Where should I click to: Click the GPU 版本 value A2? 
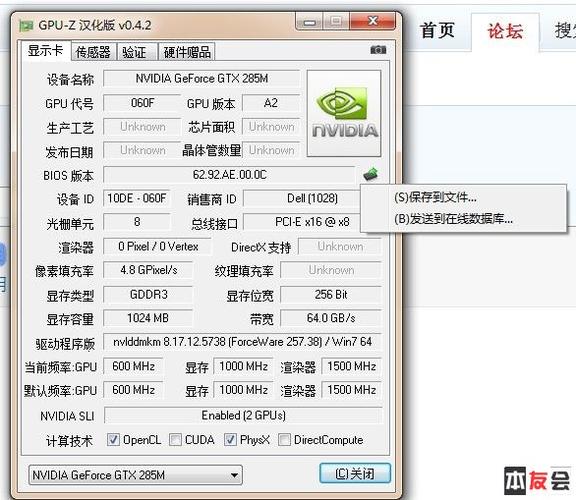tap(271, 103)
